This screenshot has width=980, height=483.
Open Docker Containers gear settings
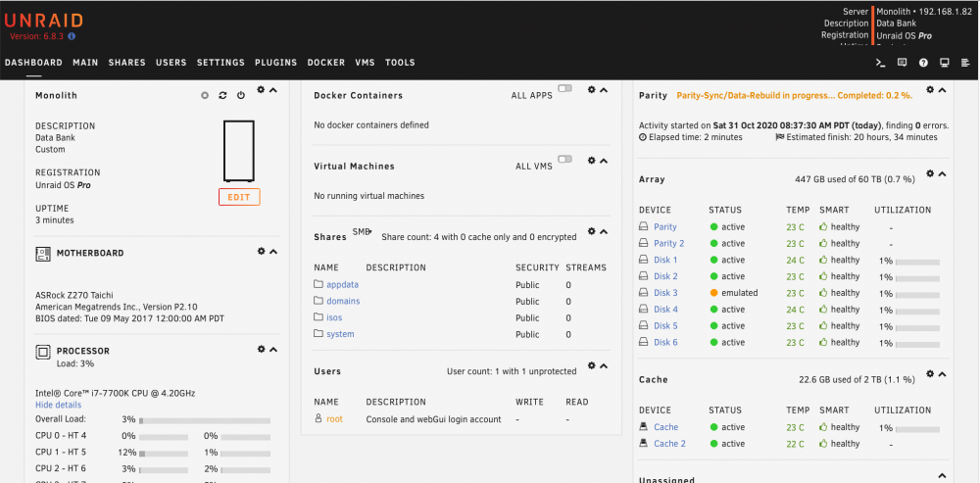(x=591, y=90)
